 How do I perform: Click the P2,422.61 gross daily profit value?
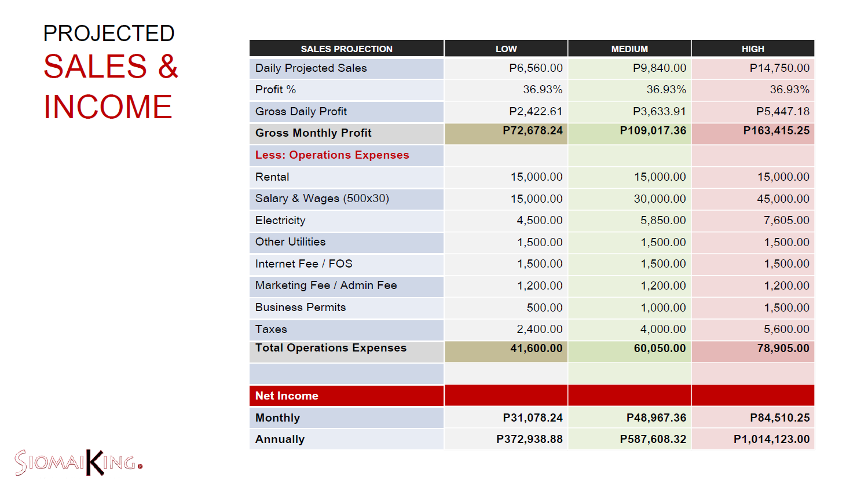click(536, 112)
